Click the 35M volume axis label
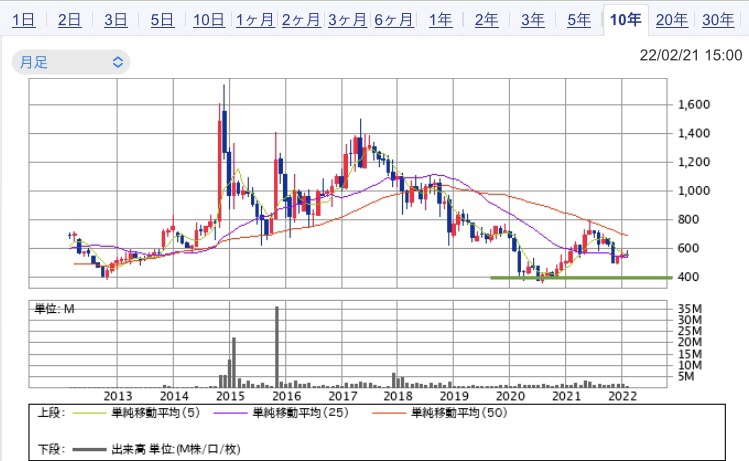The image size is (749, 461). click(x=690, y=309)
